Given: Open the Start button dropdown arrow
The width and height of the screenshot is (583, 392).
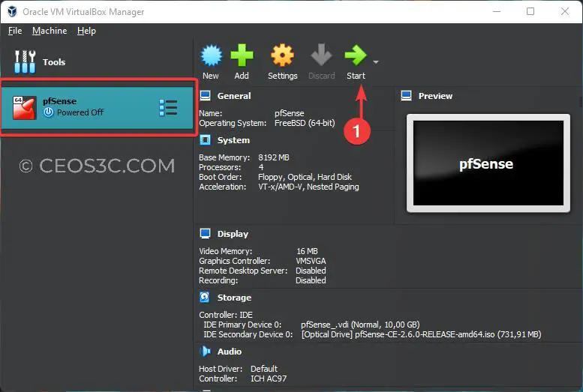Looking at the screenshot, I should [376, 62].
